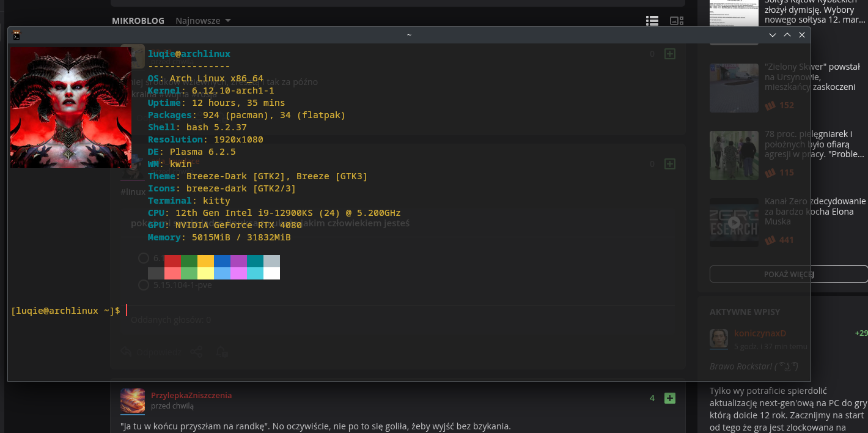Open the MIKROBLOG section tab

pyautogui.click(x=138, y=21)
